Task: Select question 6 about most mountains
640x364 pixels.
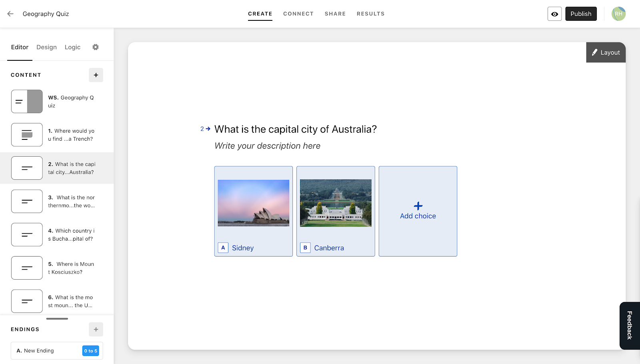Action: point(57,301)
